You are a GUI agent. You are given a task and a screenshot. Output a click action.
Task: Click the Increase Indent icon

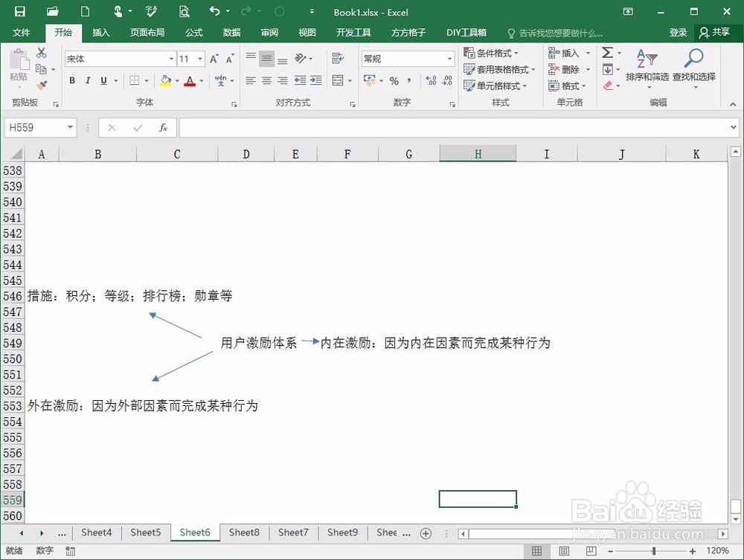pyautogui.click(x=316, y=80)
